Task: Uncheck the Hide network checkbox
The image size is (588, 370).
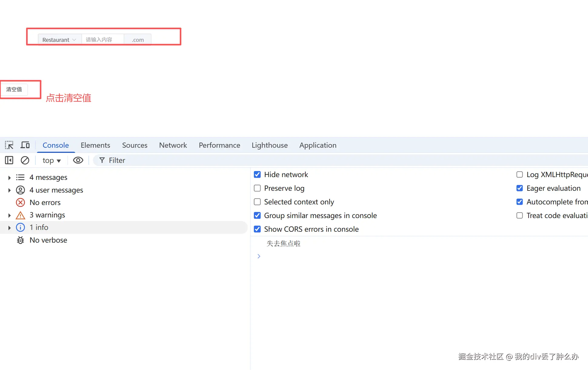Action: coord(257,174)
